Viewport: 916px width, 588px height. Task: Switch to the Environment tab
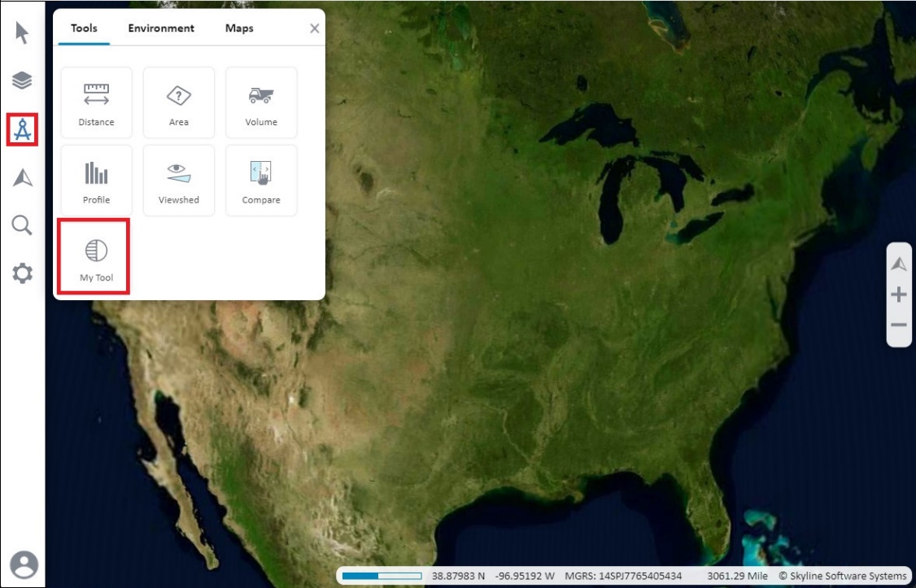click(x=161, y=27)
